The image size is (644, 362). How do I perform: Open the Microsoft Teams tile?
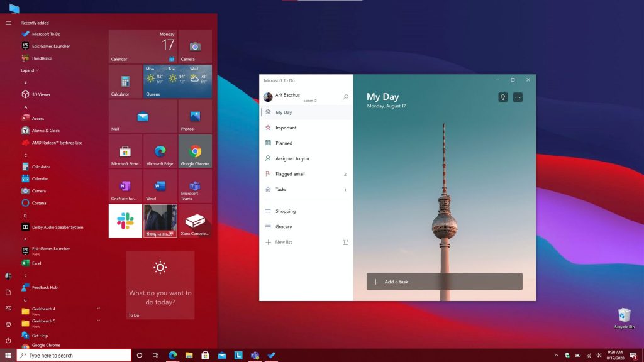coord(195,186)
